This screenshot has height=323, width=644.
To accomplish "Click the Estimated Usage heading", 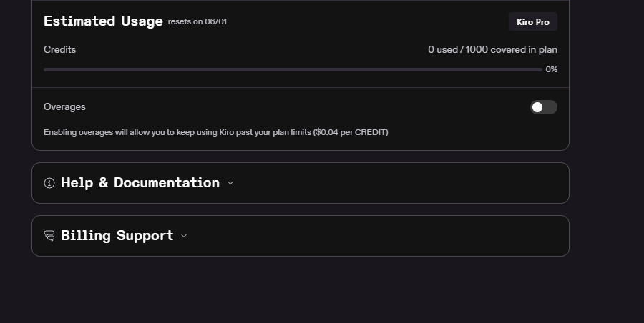I will tap(104, 21).
